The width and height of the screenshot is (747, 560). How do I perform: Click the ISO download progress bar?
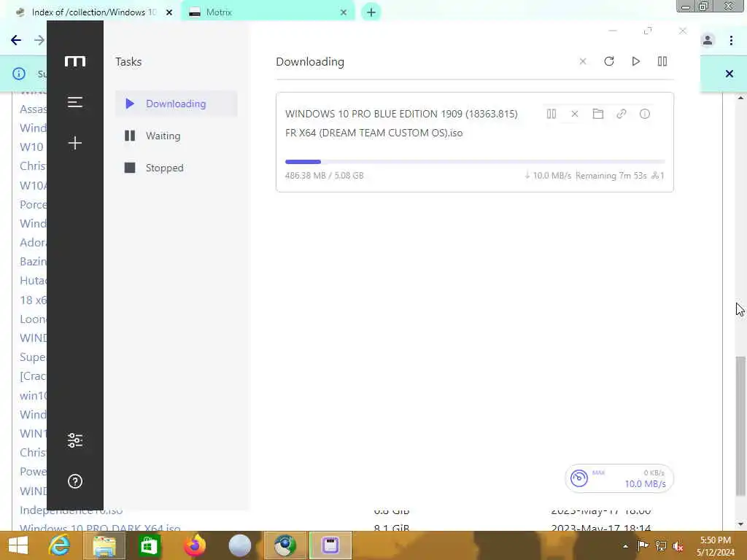(474, 162)
